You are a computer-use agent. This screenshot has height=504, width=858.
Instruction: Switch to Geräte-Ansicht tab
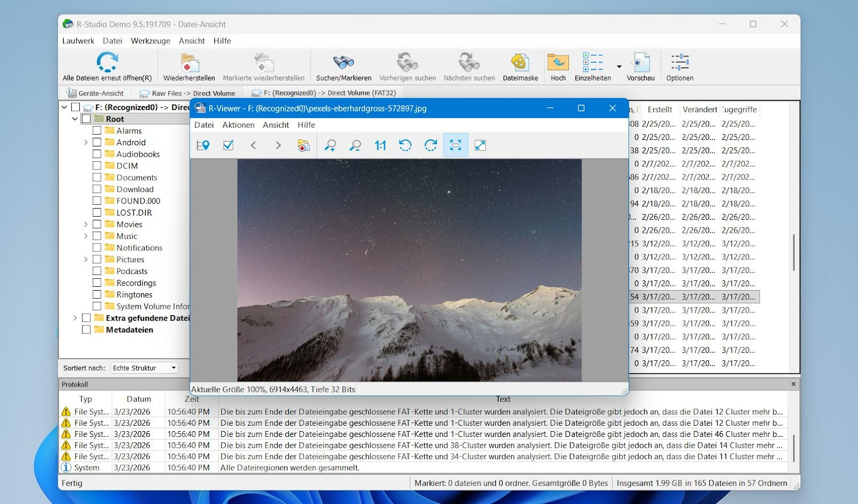95,93
